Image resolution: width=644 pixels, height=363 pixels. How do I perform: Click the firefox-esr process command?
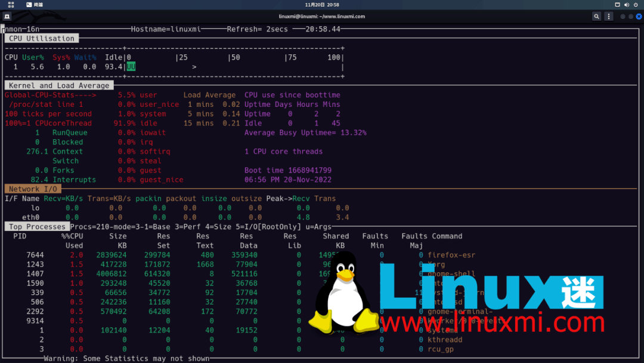coord(451,255)
